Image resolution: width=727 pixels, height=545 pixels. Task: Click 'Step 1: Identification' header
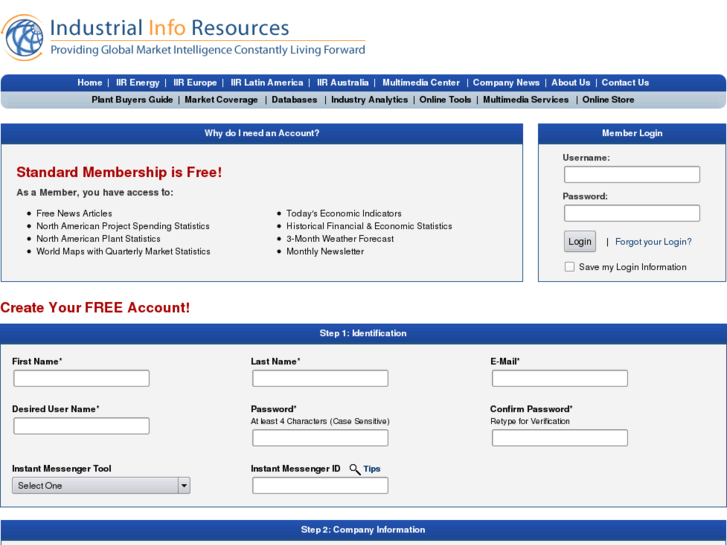(x=363, y=333)
